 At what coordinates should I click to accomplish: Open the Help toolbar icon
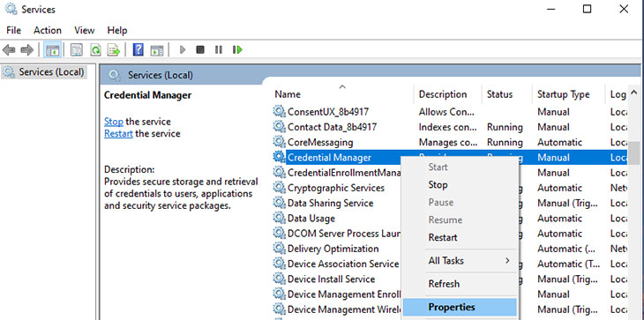pos(139,50)
